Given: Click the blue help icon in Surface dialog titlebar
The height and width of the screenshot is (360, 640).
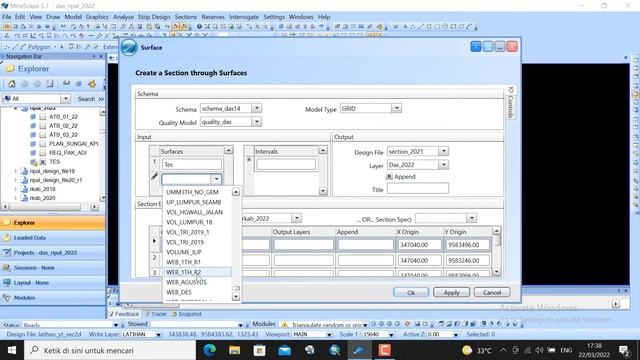Looking at the screenshot, I should 476,47.
